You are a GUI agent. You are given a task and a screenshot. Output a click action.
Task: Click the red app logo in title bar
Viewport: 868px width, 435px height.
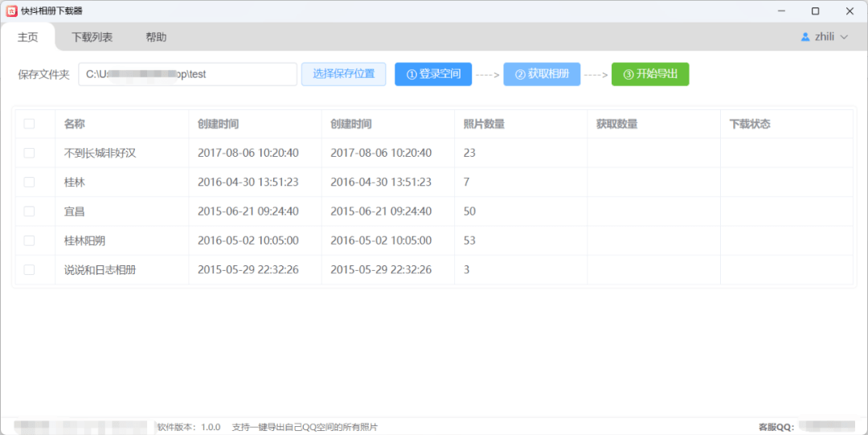11,11
